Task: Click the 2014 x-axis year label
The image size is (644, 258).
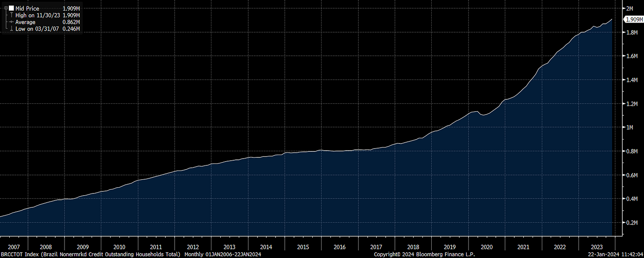Action: coord(266,247)
